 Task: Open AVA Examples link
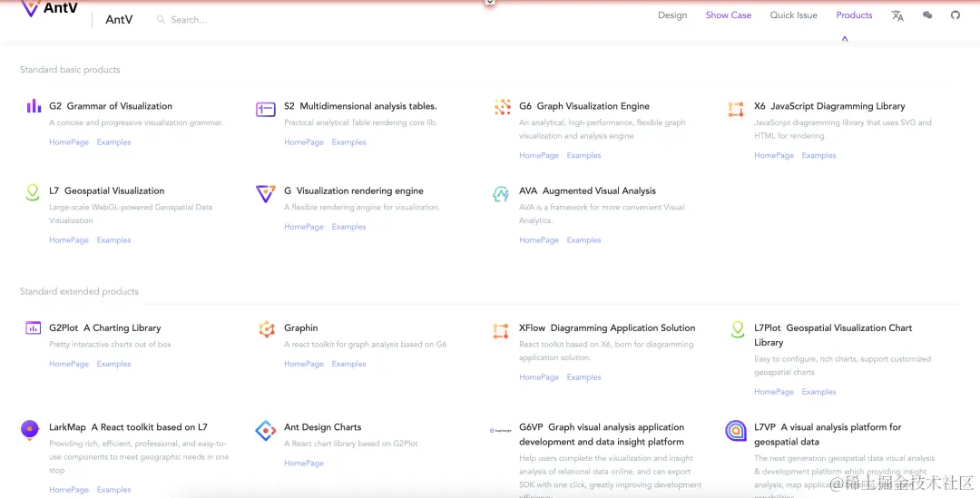[583, 240]
